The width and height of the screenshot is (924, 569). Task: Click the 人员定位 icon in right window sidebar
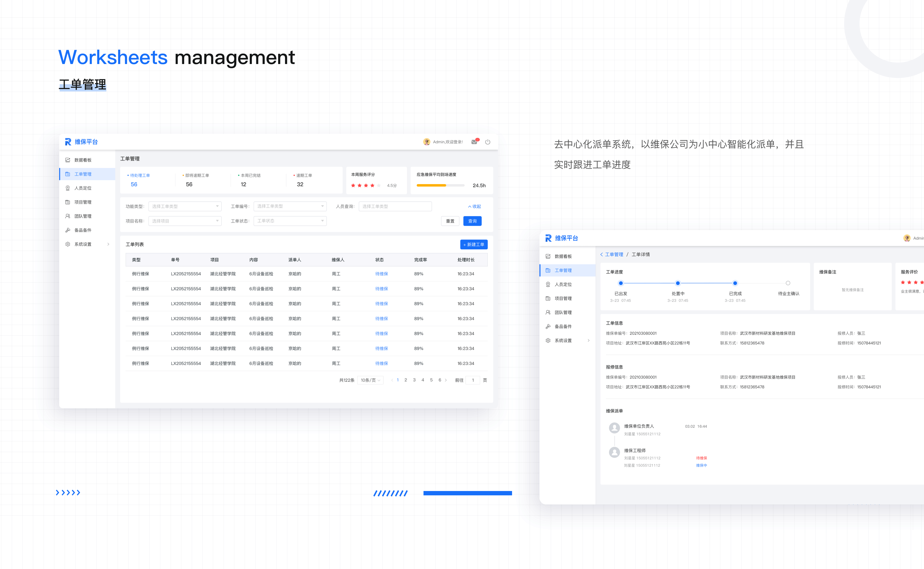(548, 284)
